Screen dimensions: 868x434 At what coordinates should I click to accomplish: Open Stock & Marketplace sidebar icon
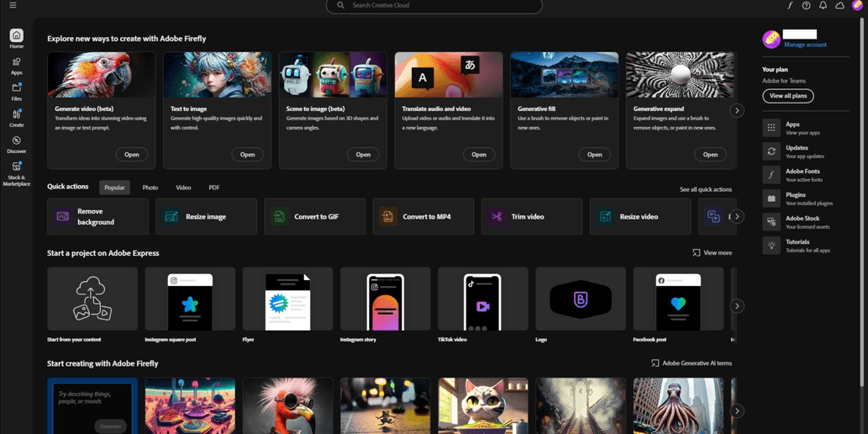(16, 172)
